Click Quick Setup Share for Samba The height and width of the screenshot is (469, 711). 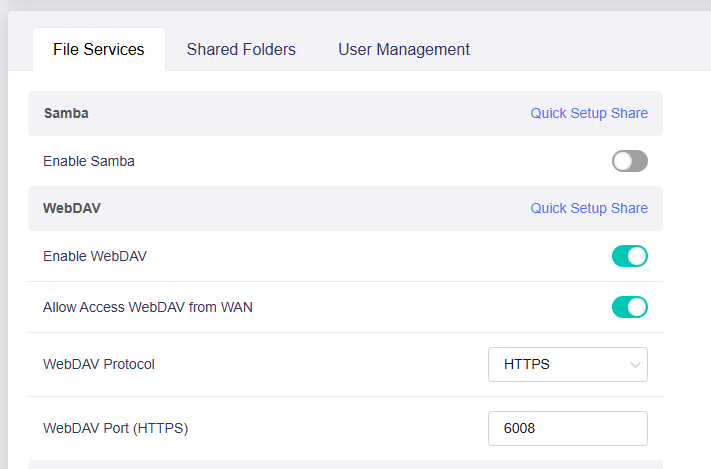pyautogui.click(x=589, y=113)
